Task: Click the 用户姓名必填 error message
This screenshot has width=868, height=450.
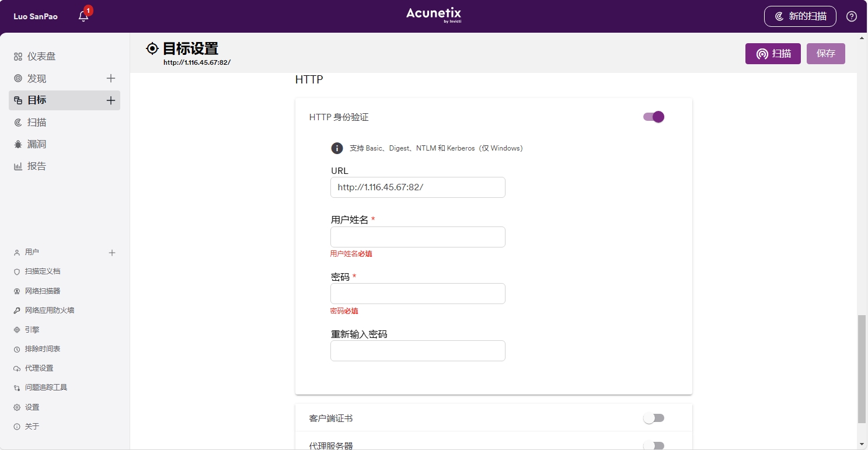Action: pos(351,254)
